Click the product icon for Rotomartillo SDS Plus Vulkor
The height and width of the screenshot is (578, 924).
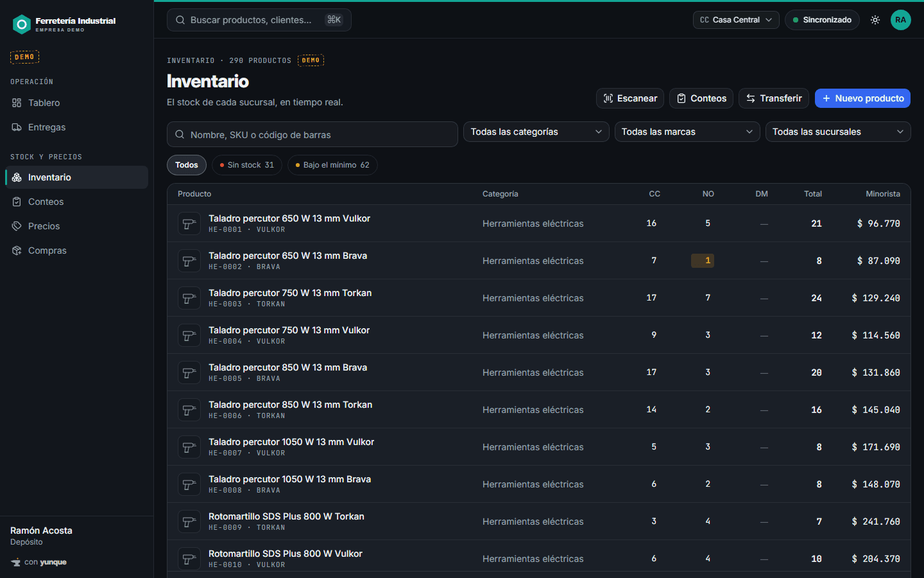pos(189,559)
